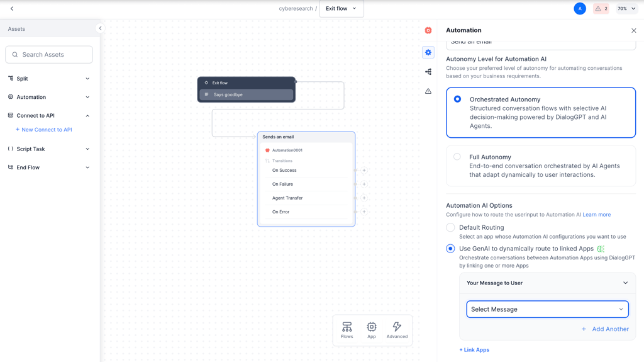Click the Script Task braces icon
Viewport: 644px width, 362px height.
[11, 149]
